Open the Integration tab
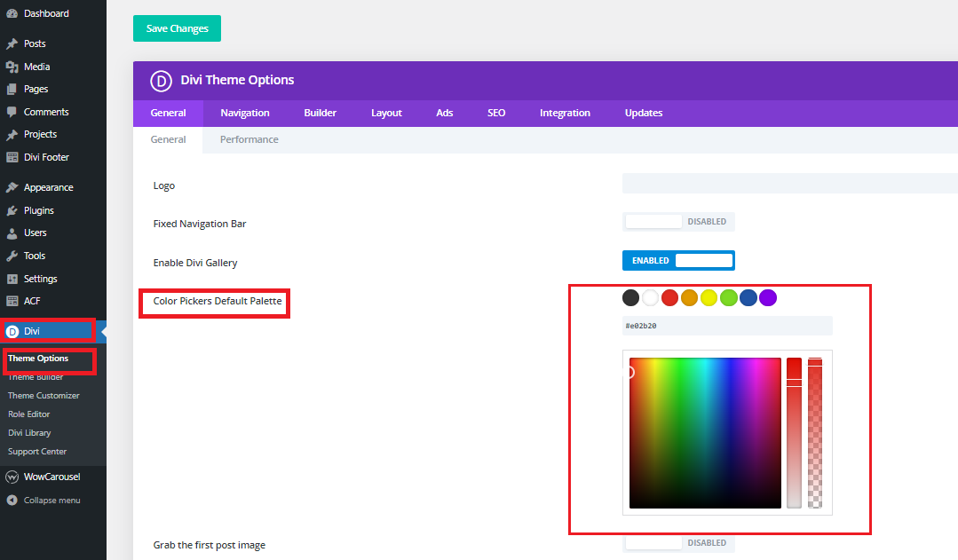Viewport: 958px width, 560px height. click(565, 113)
